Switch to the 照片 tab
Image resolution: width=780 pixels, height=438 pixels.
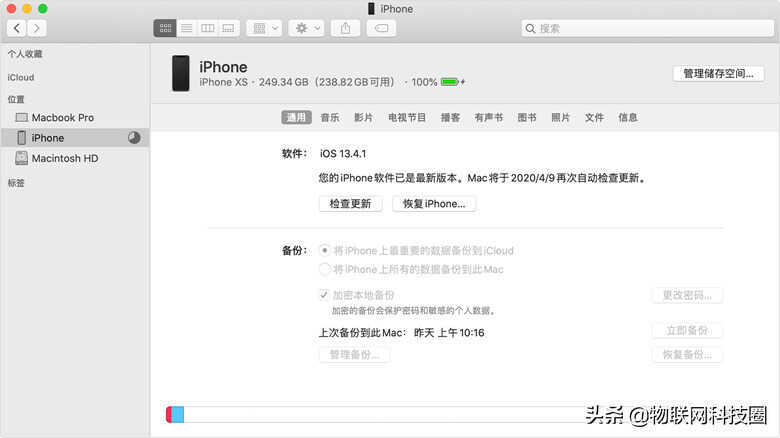pyautogui.click(x=560, y=117)
